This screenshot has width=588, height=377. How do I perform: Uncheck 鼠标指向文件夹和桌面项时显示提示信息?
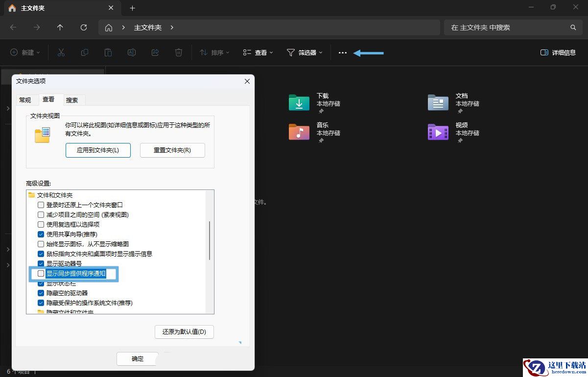click(x=41, y=254)
